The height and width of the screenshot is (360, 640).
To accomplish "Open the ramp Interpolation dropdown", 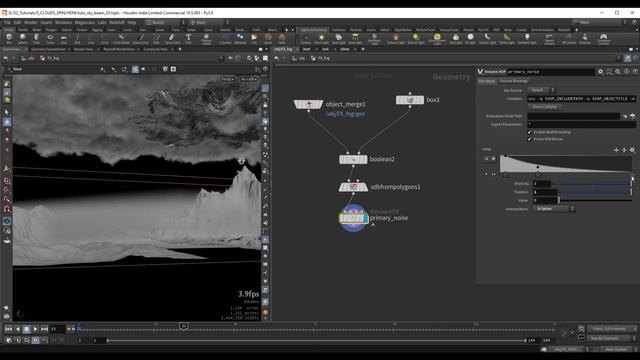I will (554, 209).
